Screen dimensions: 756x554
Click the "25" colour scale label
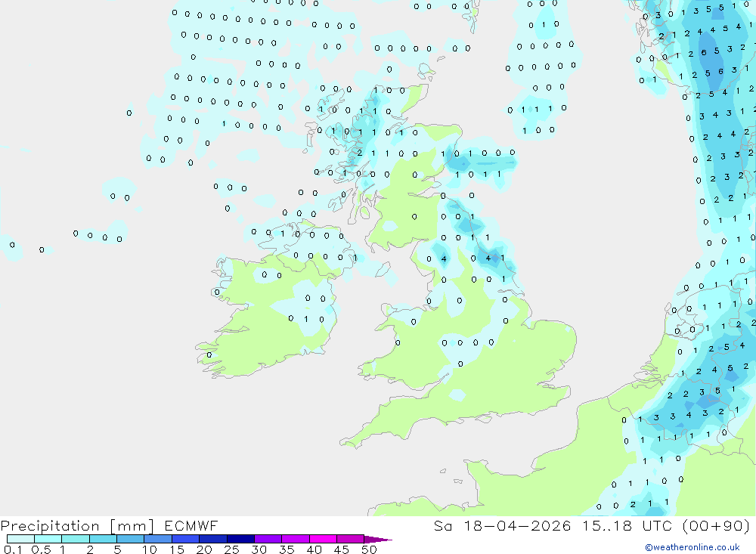231,549
